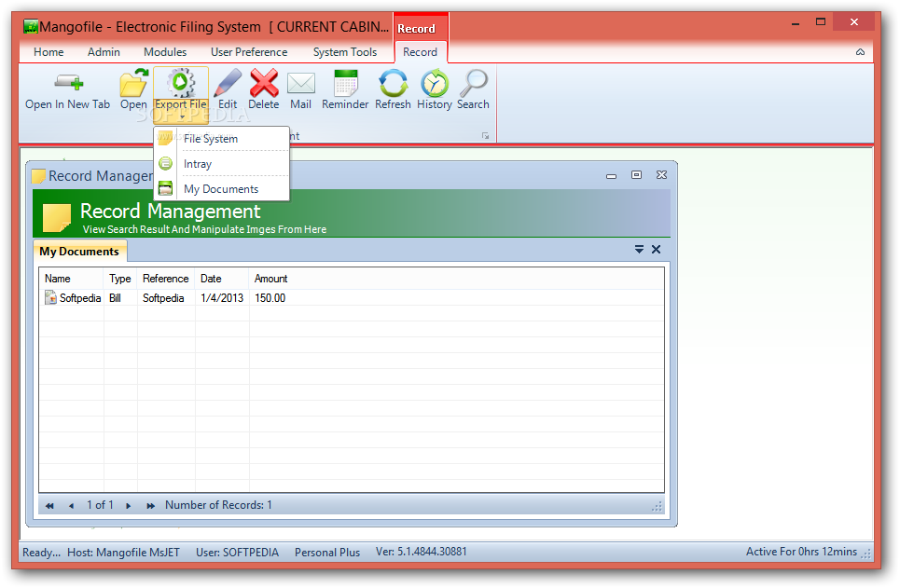Go to the next record page
The image size is (900, 588).
[129, 505]
